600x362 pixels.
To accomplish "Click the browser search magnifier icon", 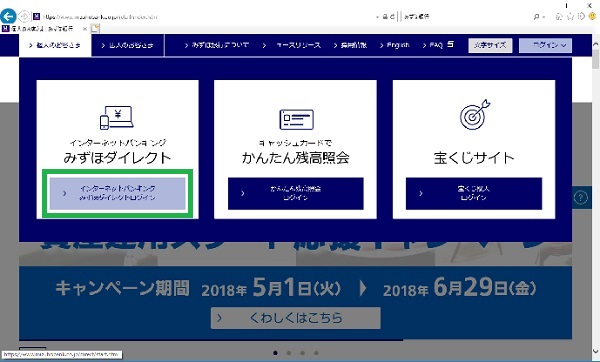I will coord(536,16).
